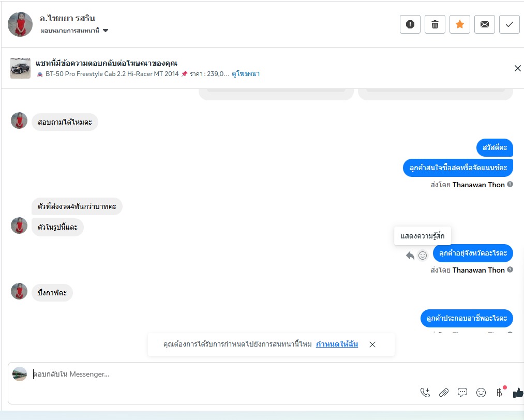Close the ad reply banner
The width and height of the screenshot is (524, 420).
click(x=517, y=68)
